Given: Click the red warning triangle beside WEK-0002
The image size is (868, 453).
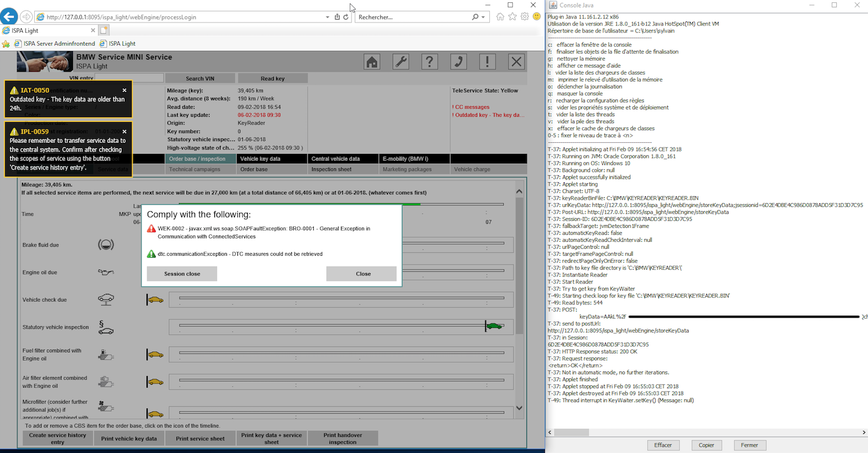Looking at the screenshot, I should click(x=151, y=229).
